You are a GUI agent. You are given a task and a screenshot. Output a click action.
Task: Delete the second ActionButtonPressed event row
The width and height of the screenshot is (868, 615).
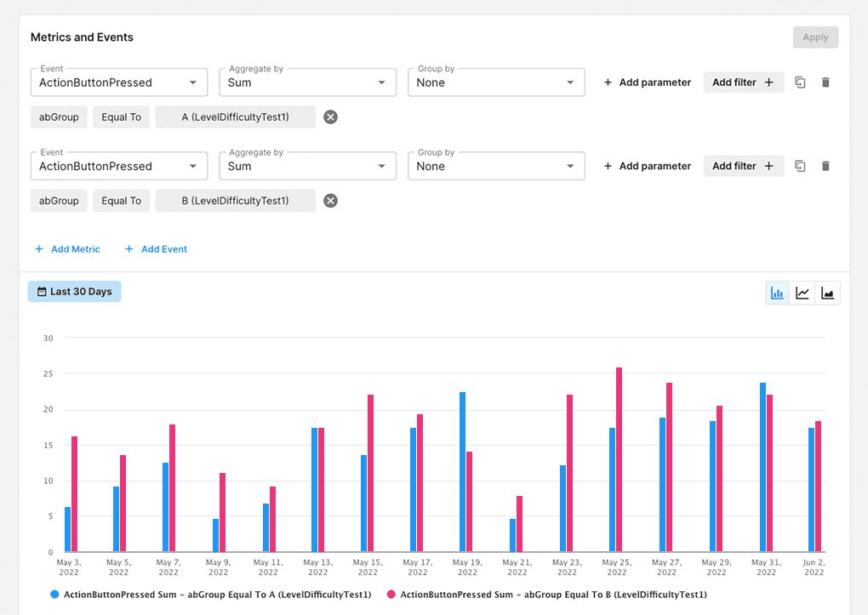point(825,166)
